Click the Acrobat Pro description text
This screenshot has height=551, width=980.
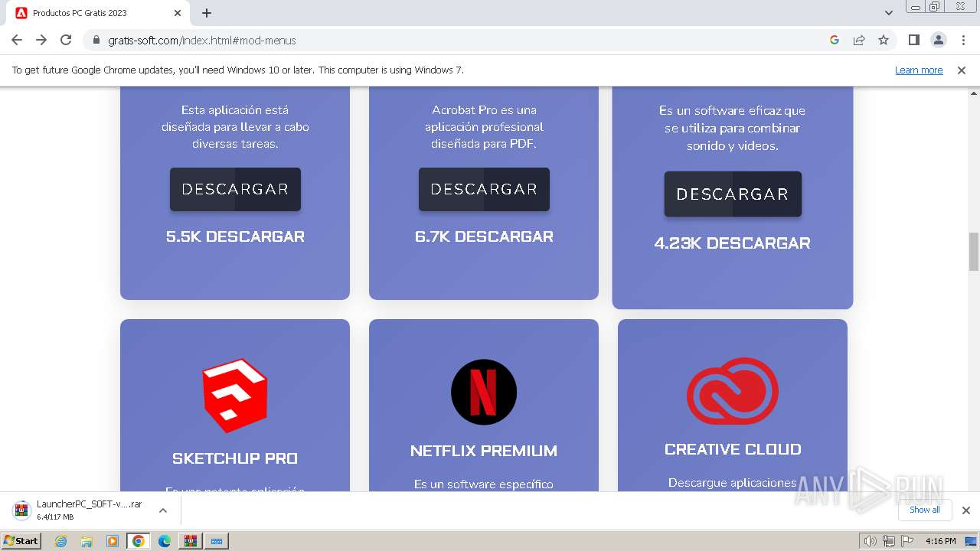coord(484,127)
